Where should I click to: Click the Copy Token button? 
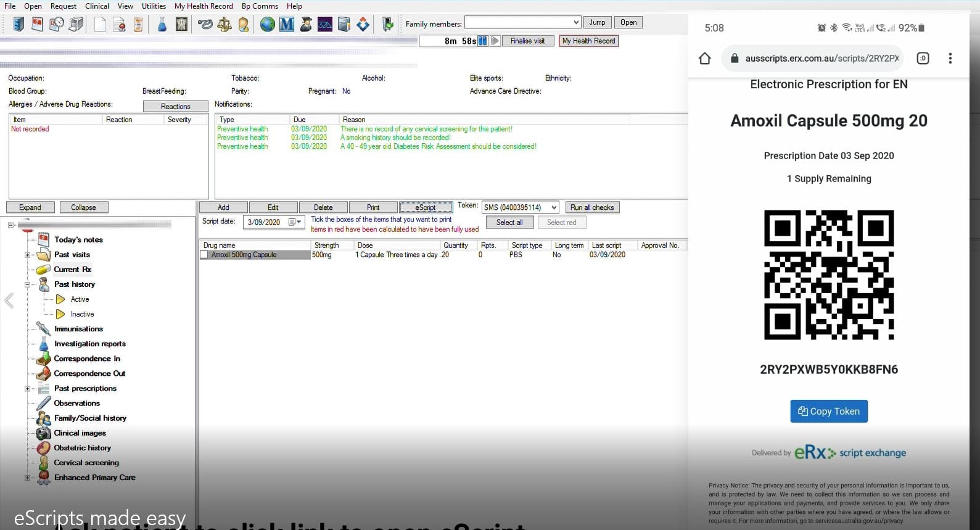[x=829, y=412]
